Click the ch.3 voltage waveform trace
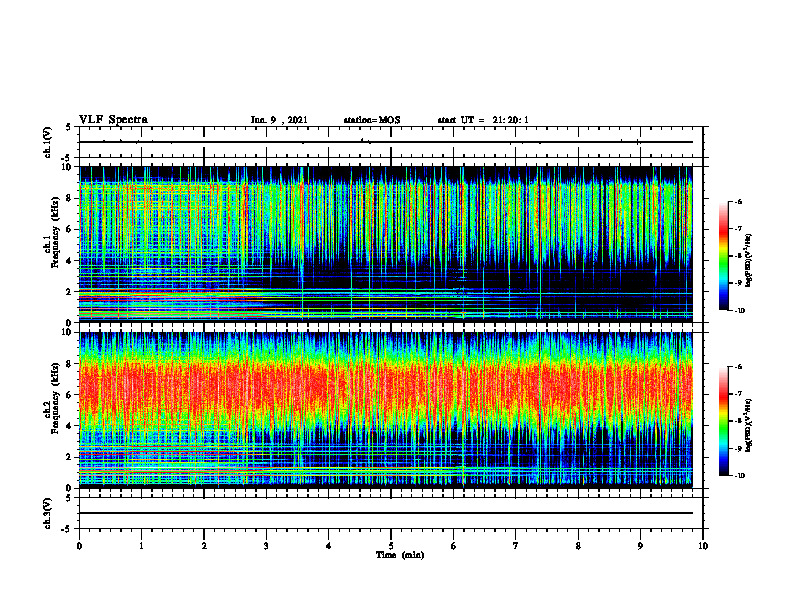Image resolution: width=792 pixels, height=612 pixels. (x=386, y=513)
